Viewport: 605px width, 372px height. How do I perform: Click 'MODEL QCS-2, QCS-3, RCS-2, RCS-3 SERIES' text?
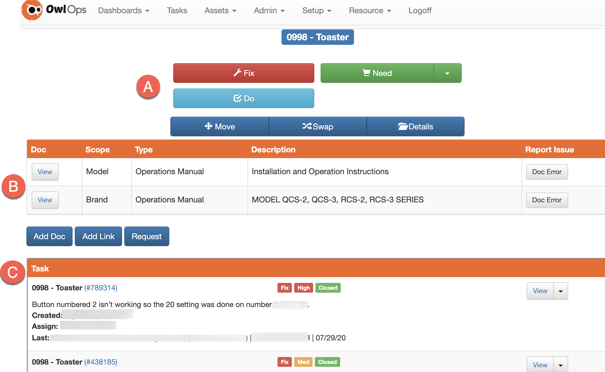tap(338, 200)
